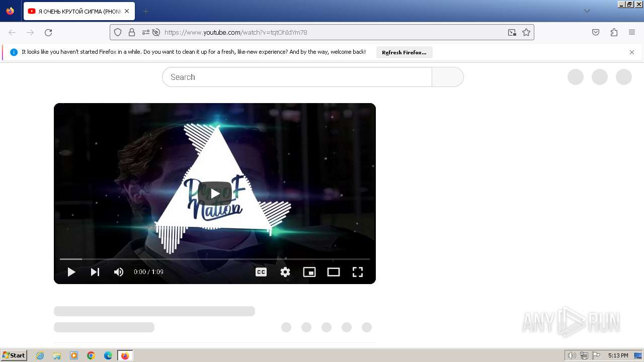This screenshot has width=644, height=362.
Task: Launch Internet Explorer from taskbar
Action: [40, 355]
